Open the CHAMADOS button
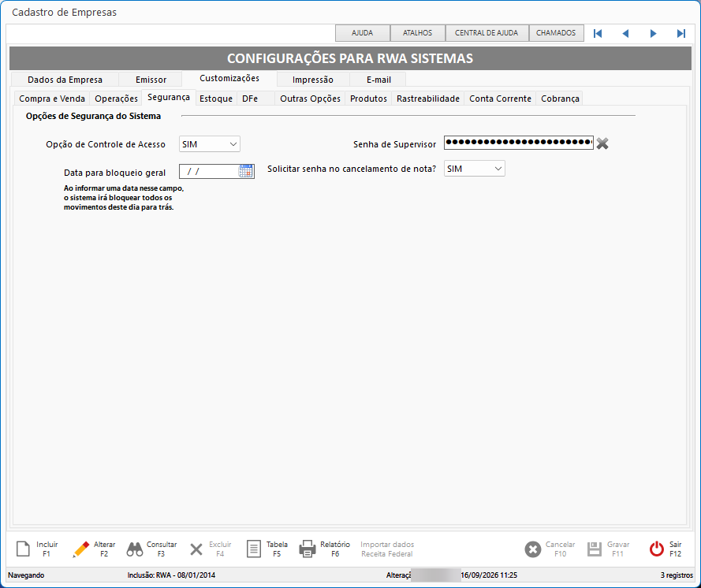Screen dimensions: 701x588 556,33
